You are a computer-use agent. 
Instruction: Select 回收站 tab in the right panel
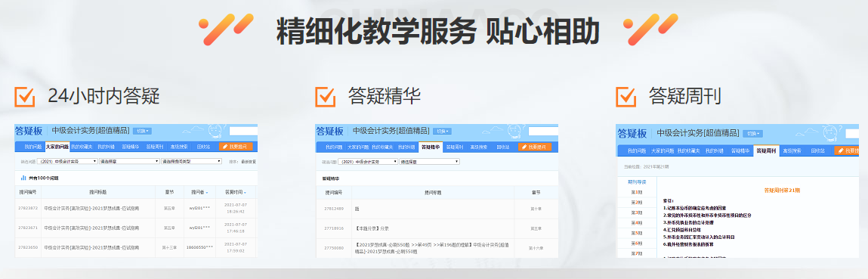[817, 150]
